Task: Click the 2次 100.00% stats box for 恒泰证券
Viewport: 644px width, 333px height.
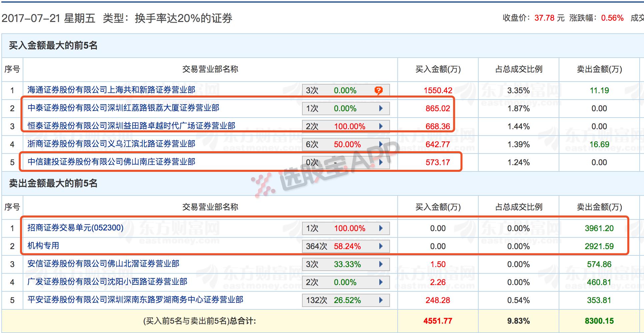Action: click(x=346, y=126)
